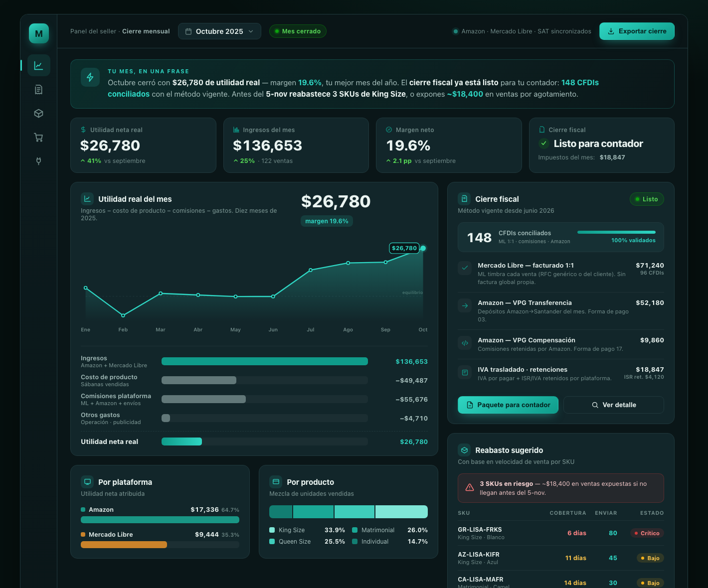
Task: Click the green check next to Listo para contador
Action: pos(544,144)
